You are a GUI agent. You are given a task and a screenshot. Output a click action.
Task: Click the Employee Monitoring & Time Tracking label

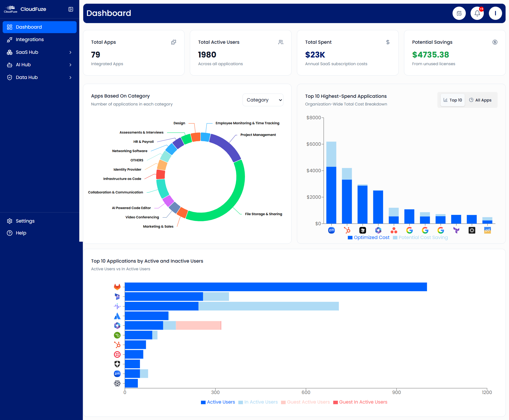[x=247, y=123]
